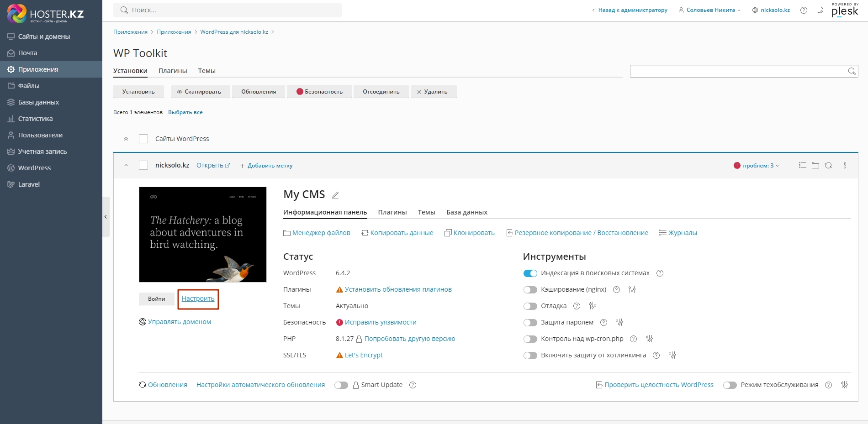Open help for search engine indexing
This screenshot has width=868, height=424.
[660, 273]
